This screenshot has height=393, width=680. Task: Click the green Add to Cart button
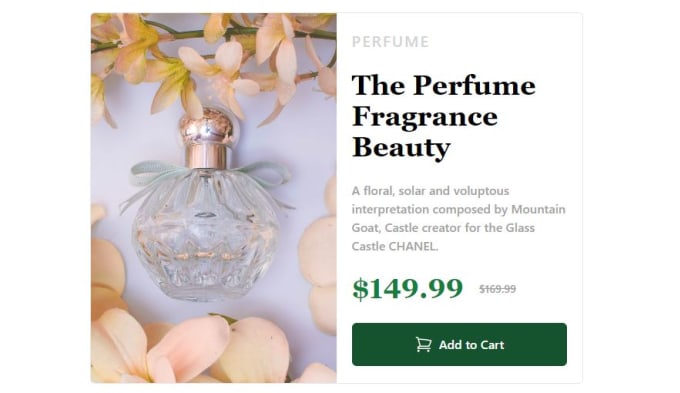(x=459, y=344)
